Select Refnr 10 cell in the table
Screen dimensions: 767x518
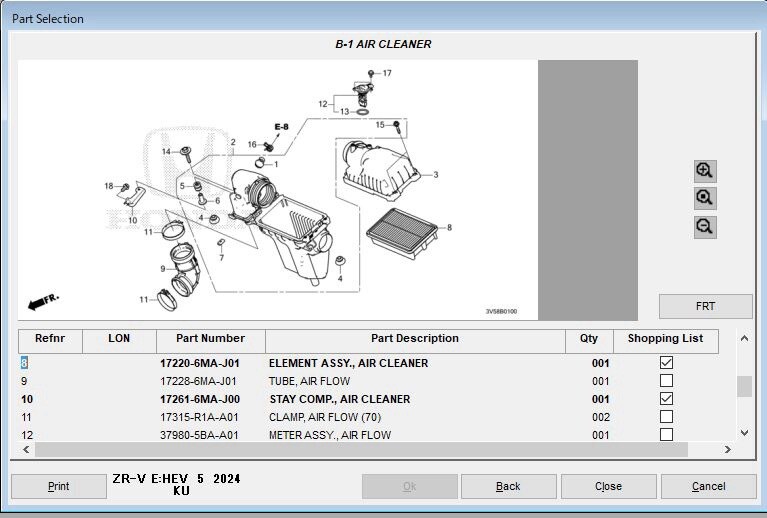(x=27, y=399)
